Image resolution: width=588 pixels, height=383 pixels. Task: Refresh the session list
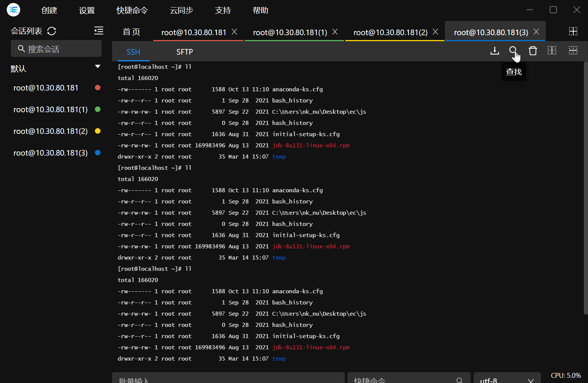[x=52, y=31]
